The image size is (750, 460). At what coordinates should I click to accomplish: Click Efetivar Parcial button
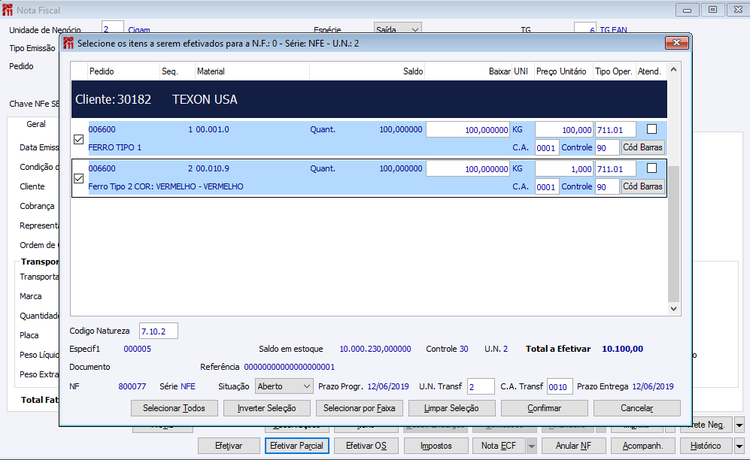[297, 446]
